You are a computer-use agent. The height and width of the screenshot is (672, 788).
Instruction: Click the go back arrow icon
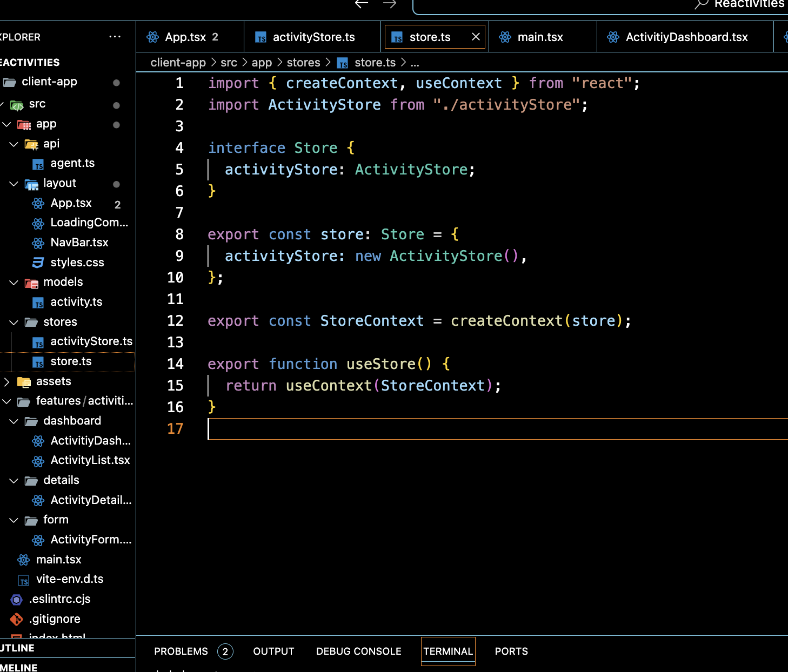tap(361, 4)
